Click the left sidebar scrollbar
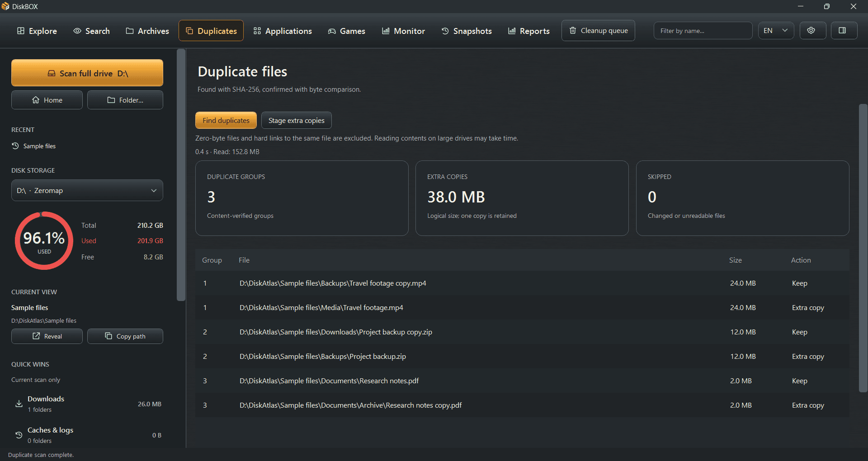 (181, 175)
